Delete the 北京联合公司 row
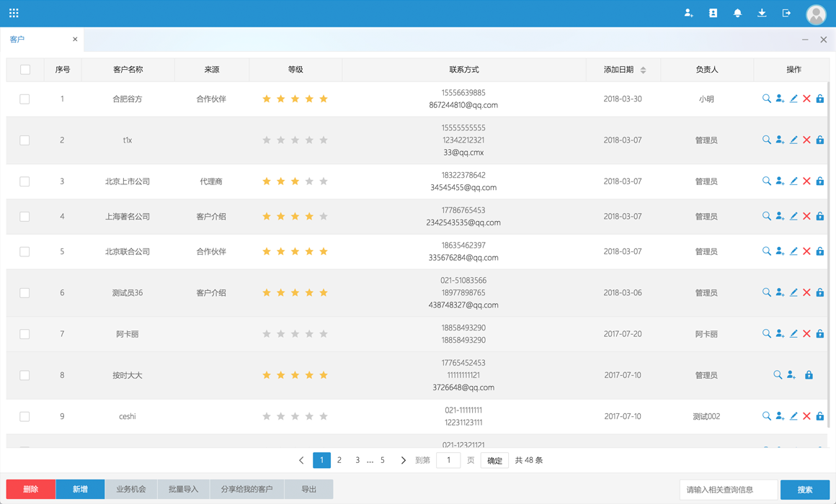Screen dimensions: 836x504 [806, 251]
